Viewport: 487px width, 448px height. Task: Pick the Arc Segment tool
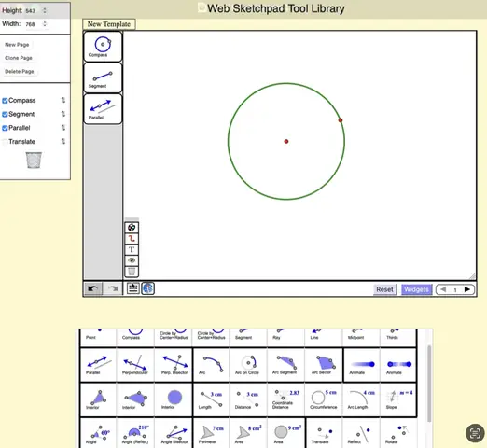point(285,365)
